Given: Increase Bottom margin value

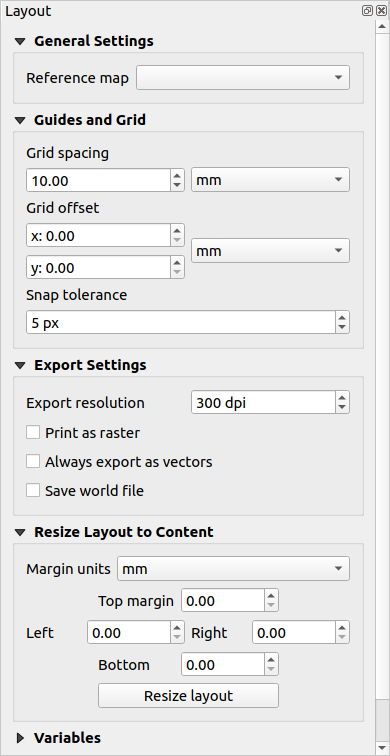Looking at the screenshot, I should click(271, 659).
